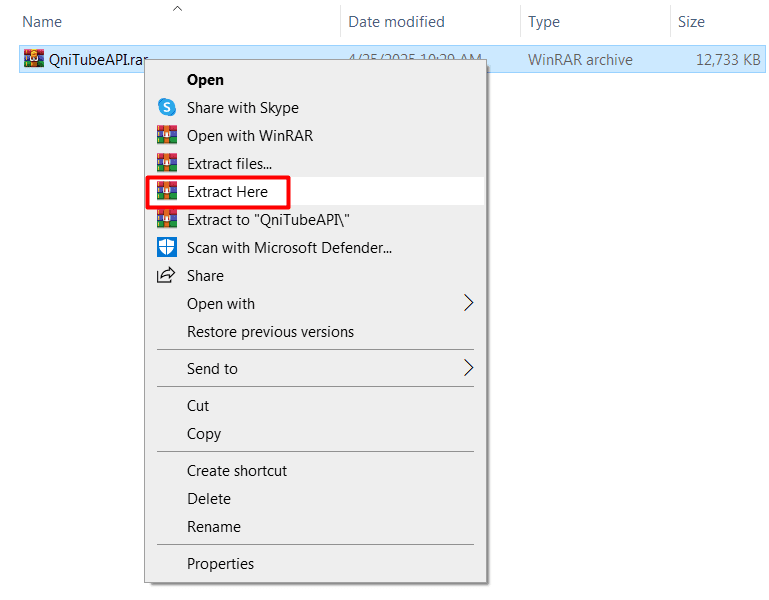Click the QniTubeAPI.rar archive file icon
Image resolution: width=769 pixels, height=600 pixels.
tap(34, 59)
